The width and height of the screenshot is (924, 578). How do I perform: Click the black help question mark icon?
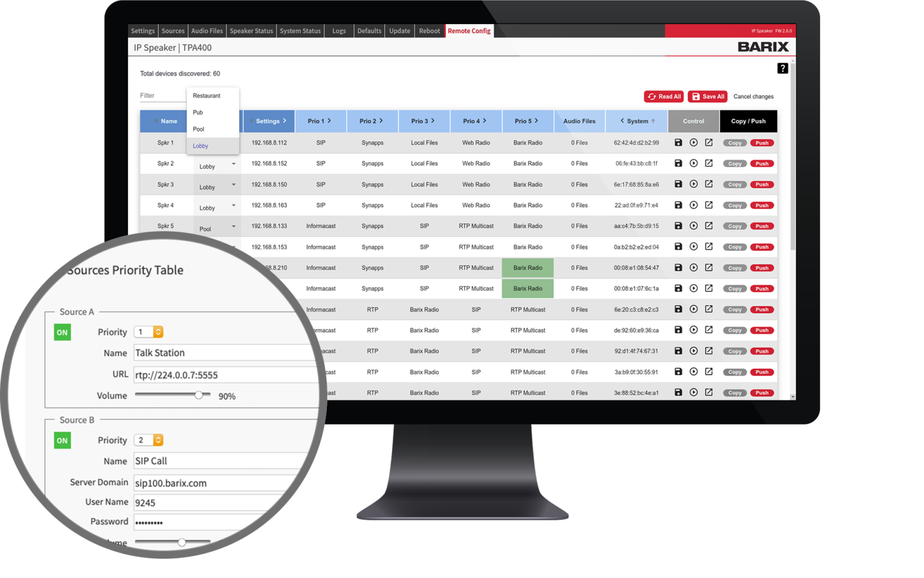pyautogui.click(x=782, y=69)
